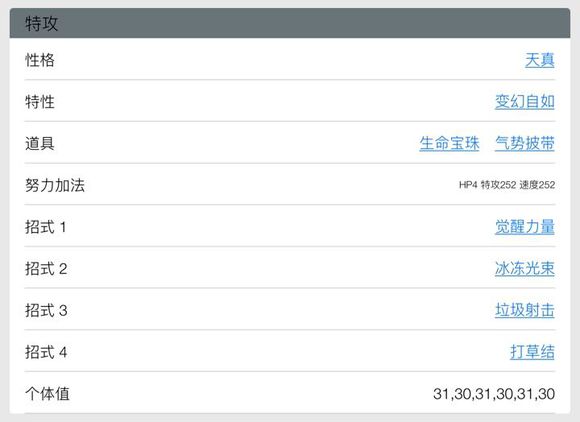
Task: Open the 觉醒力量 move link
Action: tap(525, 227)
